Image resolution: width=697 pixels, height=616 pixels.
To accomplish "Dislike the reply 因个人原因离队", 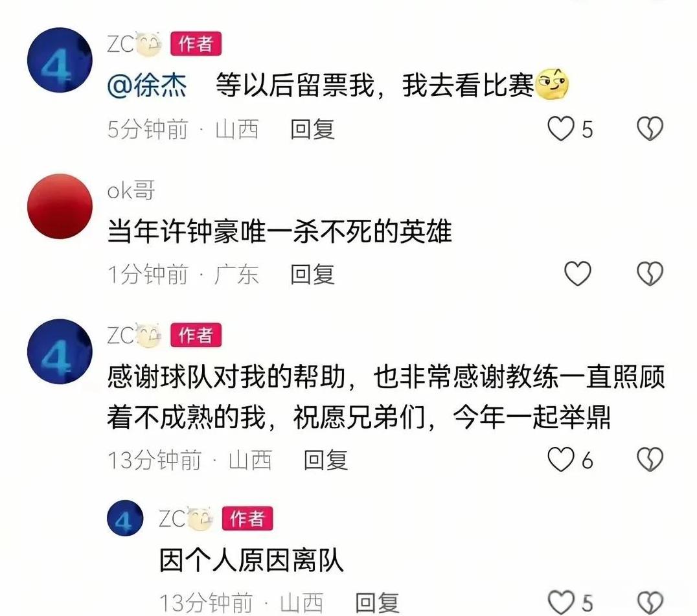I will [650, 602].
